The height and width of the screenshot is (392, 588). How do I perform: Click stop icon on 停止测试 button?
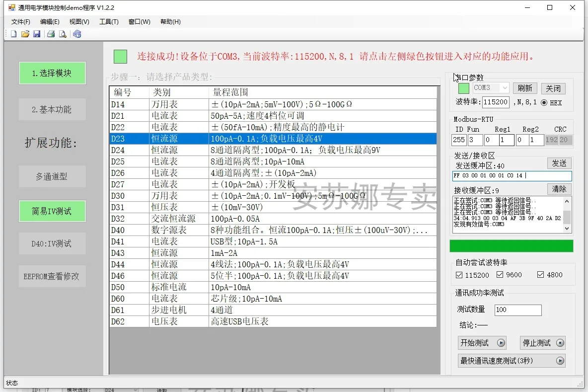coord(560,343)
